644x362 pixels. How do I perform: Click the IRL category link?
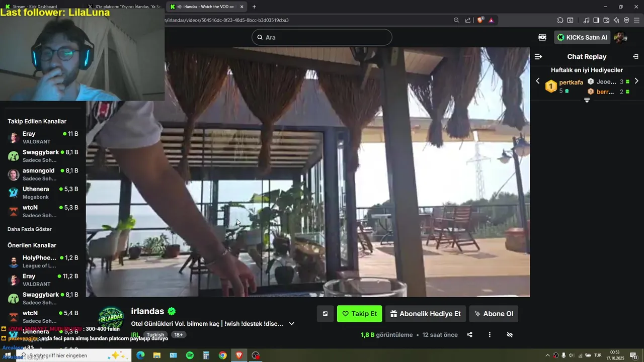point(135,335)
